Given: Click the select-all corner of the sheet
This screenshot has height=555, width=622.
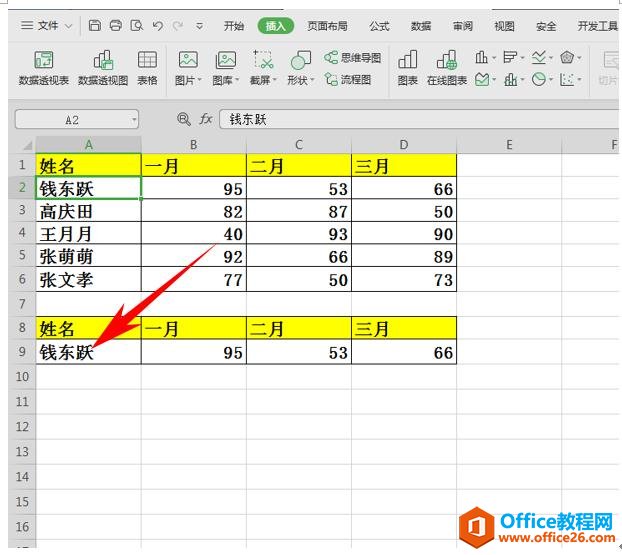Looking at the screenshot, I should click(27, 145).
